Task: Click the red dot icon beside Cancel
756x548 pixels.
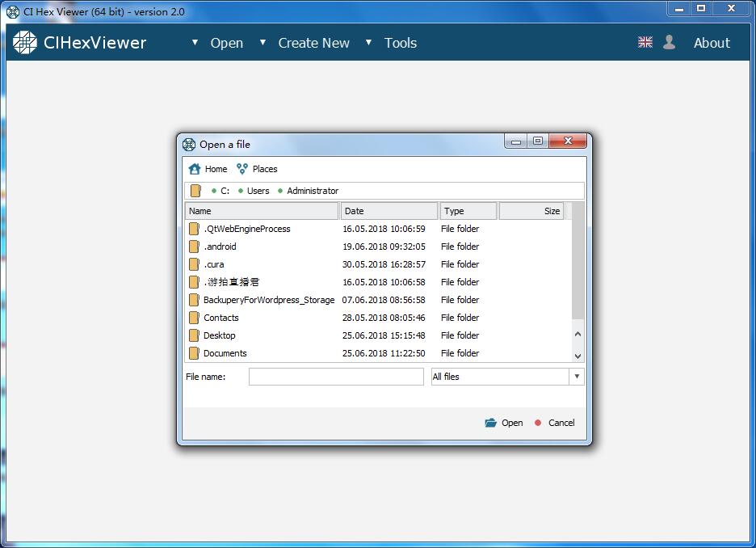Action: (x=538, y=423)
